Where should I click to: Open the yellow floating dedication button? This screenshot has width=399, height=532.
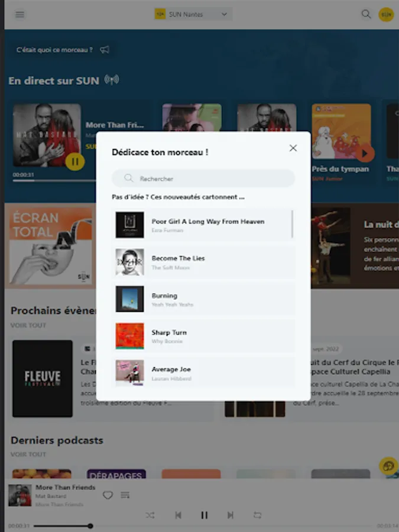coord(388,466)
